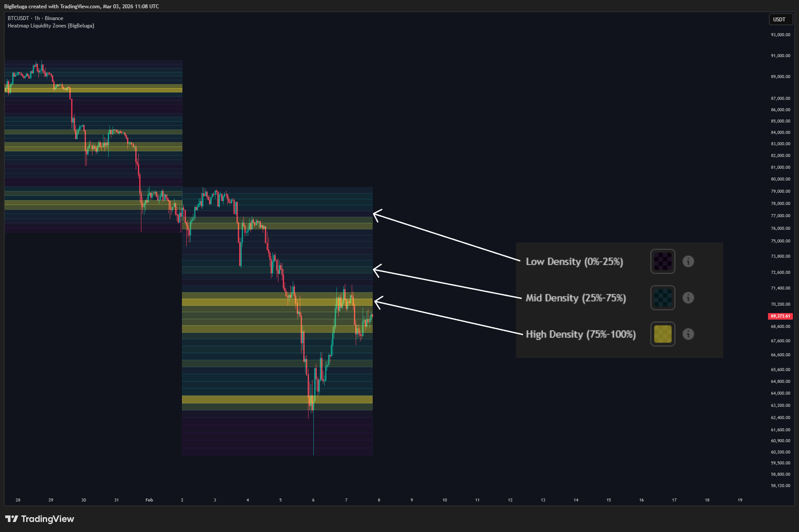This screenshot has height=532, width=799.
Task: Open the Low Density color swatch
Action: pyautogui.click(x=662, y=261)
